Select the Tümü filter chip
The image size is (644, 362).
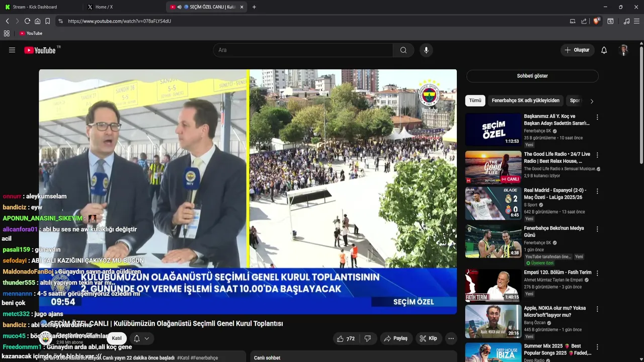(x=475, y=101)
